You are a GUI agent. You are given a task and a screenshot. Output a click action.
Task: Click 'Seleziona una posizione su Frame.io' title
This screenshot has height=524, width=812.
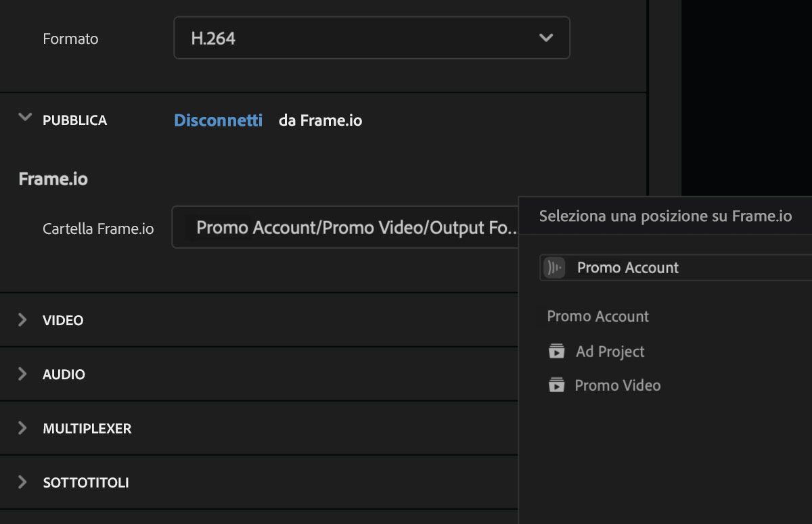coord(665,216)
